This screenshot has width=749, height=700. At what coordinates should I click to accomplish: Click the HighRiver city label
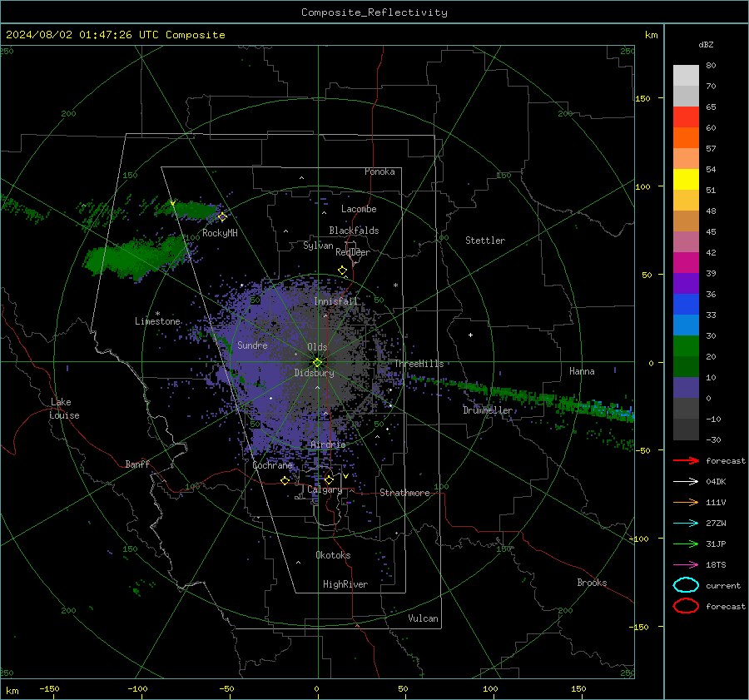[x=345, y=584]
